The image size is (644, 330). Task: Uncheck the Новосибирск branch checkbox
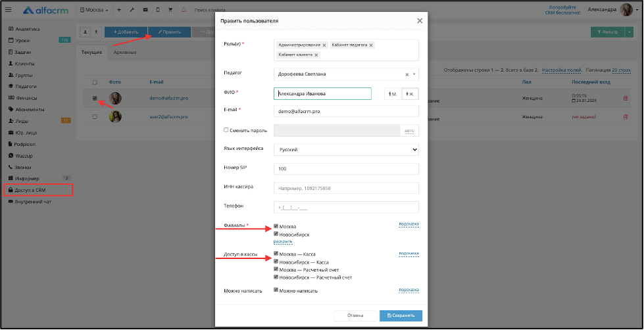pos(276,234)
